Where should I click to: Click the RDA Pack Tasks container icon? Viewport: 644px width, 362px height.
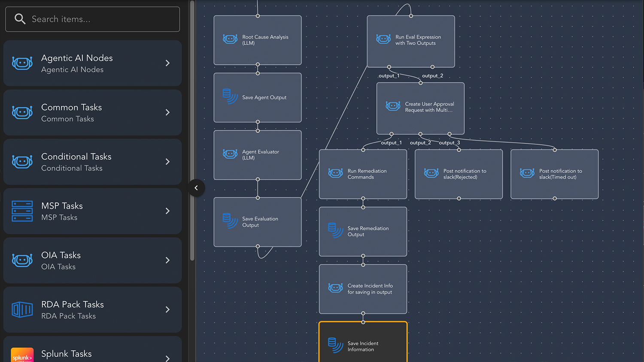point(22,309)
